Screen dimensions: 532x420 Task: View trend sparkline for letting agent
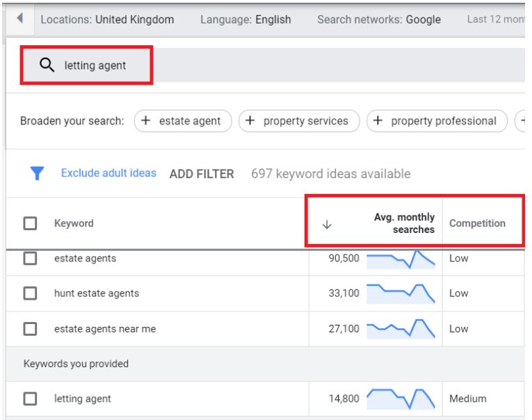pos(401,398)
